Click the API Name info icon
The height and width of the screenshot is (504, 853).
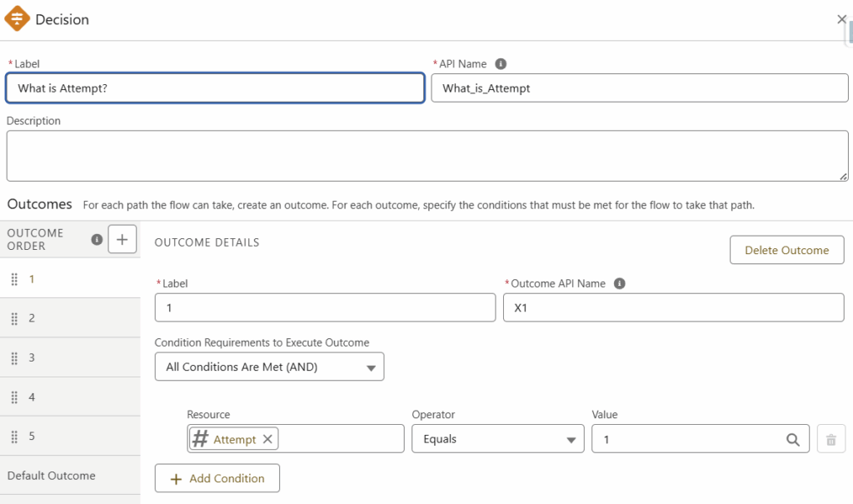tap(501, 64)
